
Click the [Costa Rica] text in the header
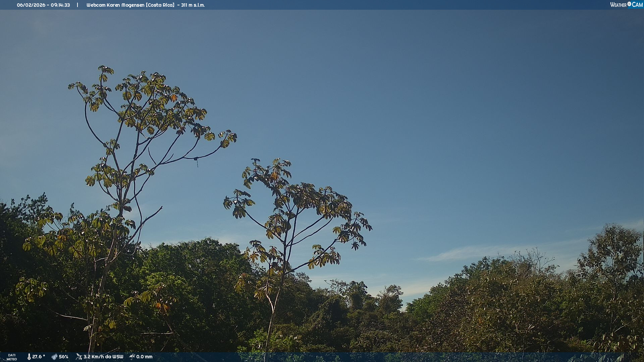[160, 5]
